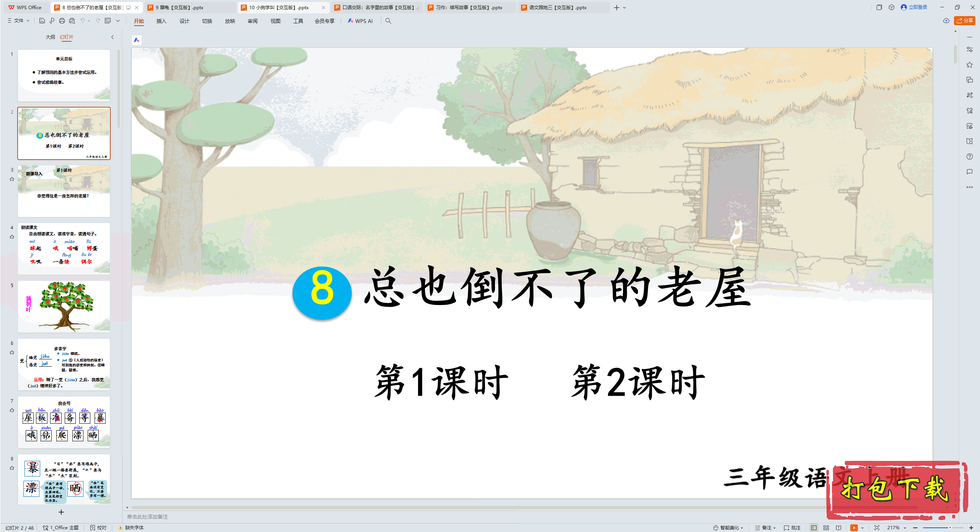Start the slideshow with the orange play button
The image size is (980, 532).
click(x=854, y=527)
